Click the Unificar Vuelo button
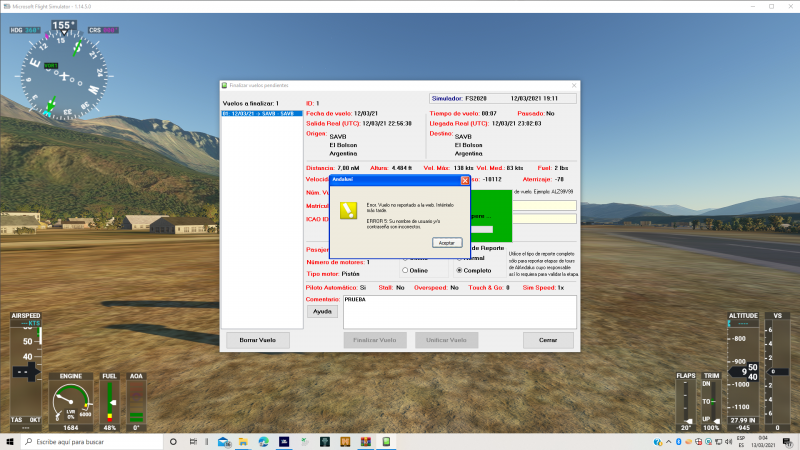The height and width of the screenshot is (450, 800). click(x=446, y=340)
